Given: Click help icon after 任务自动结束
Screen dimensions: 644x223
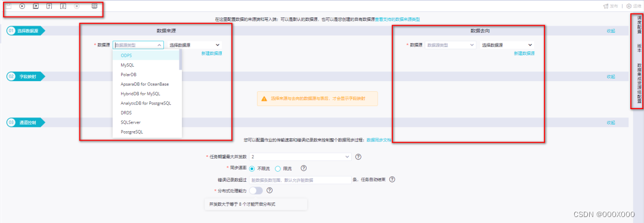Looking at the screenshot, I should 392,179.
